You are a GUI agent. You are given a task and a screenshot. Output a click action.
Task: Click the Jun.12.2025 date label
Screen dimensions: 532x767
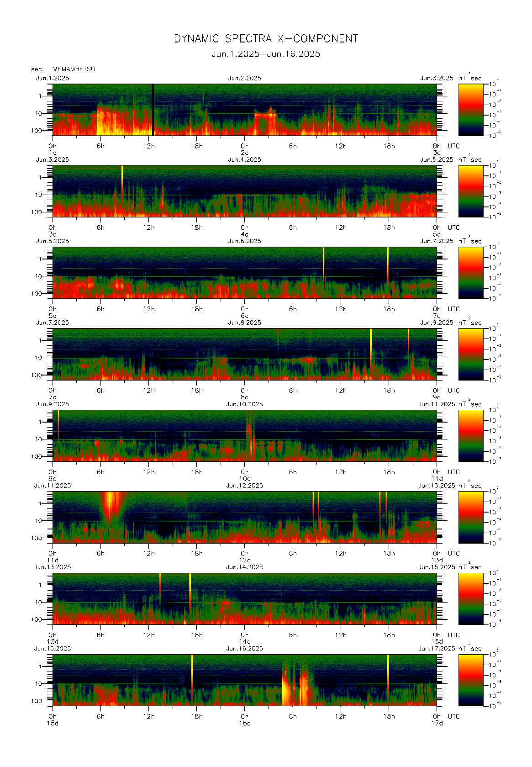[245, 486]
